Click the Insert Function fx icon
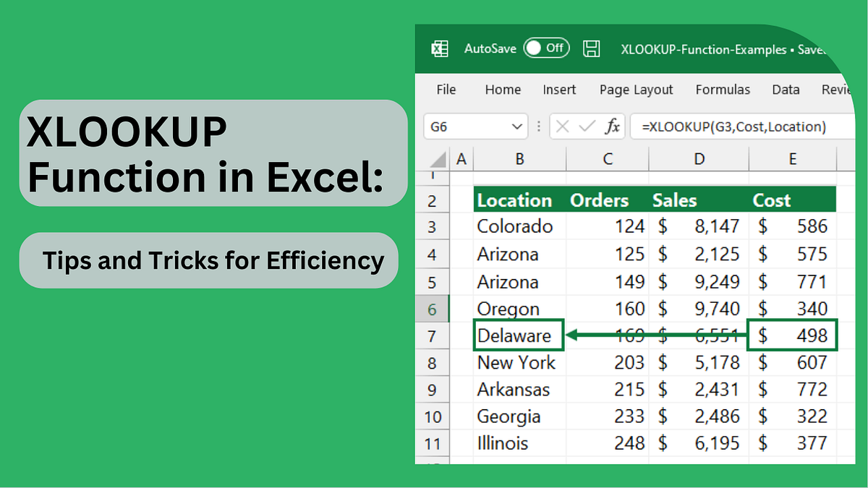Viewport: 868px width, 488px height. pyautogui.click(x=613, y=127)
